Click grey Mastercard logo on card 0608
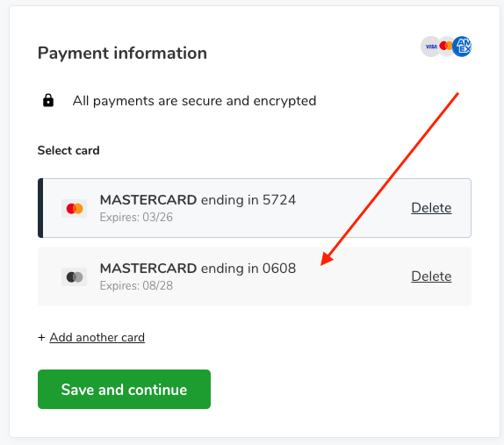Screen dimensions: 504x445 coord(75,277)
